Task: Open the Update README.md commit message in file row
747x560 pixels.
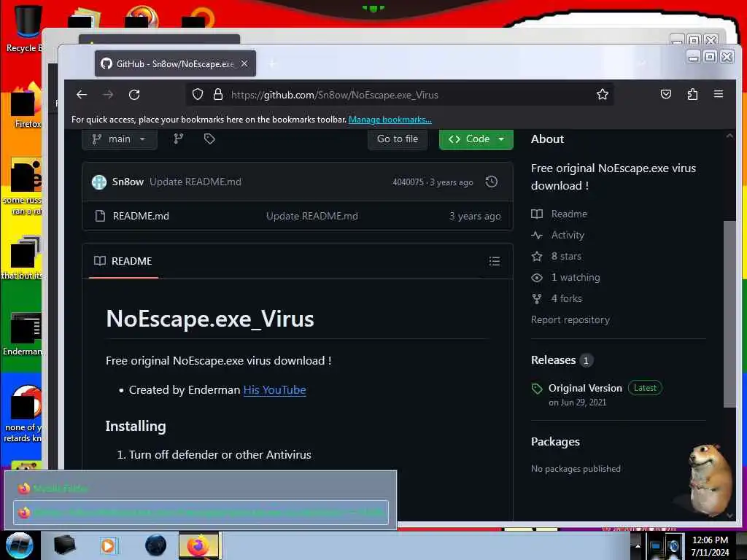Action: [x=312, y=216]
